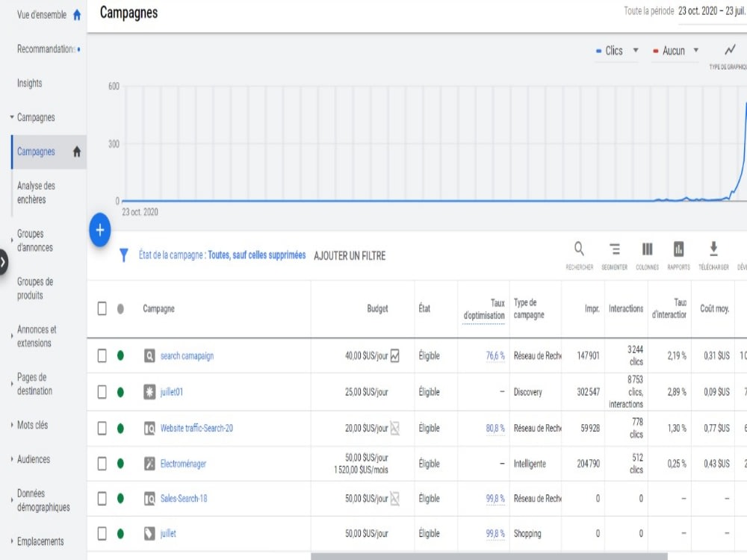Open Analyse des enchères
747x560 pixels.
[36, 193]
